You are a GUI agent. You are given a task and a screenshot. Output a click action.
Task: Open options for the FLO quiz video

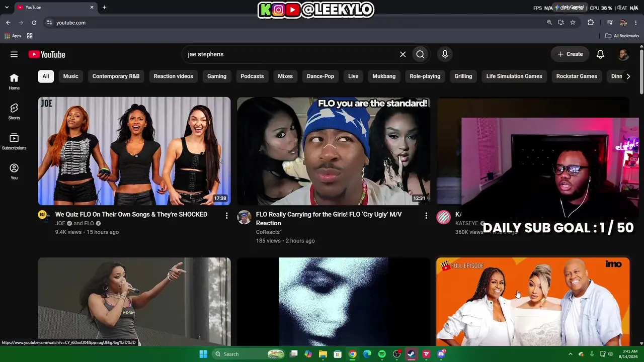pos(226,216)
